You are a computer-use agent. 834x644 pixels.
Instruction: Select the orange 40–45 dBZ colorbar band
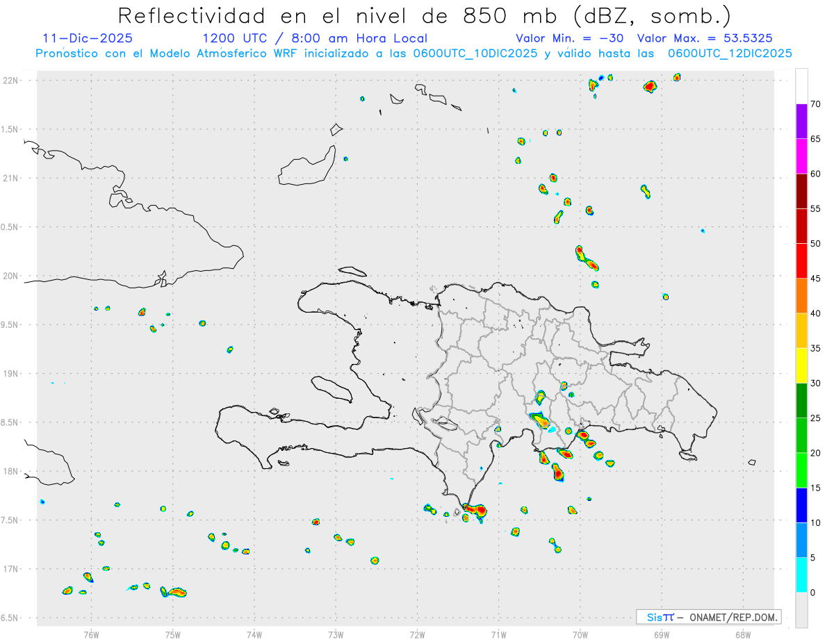pyautogui.click(x=801, y=296)
